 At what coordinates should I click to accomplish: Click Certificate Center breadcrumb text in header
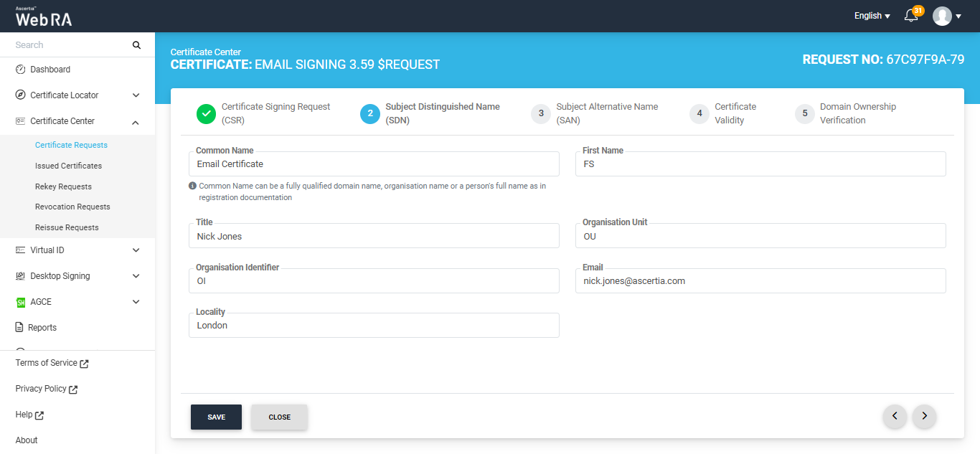tap(206, 52)
